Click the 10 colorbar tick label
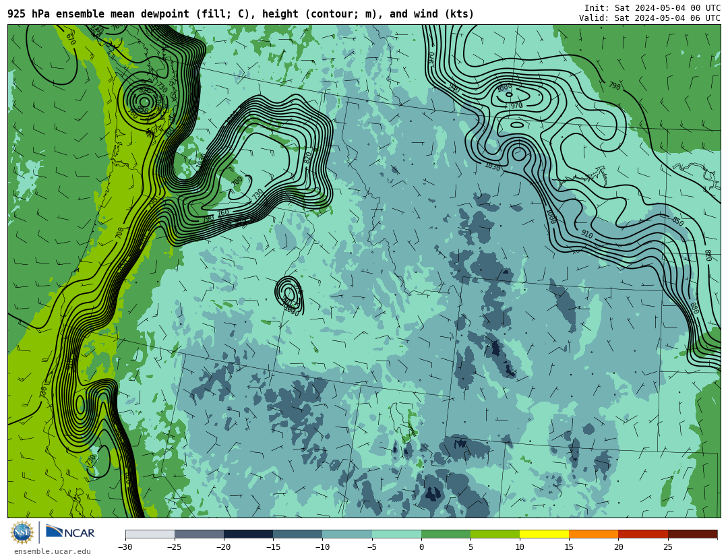 (x=520, y=547)
